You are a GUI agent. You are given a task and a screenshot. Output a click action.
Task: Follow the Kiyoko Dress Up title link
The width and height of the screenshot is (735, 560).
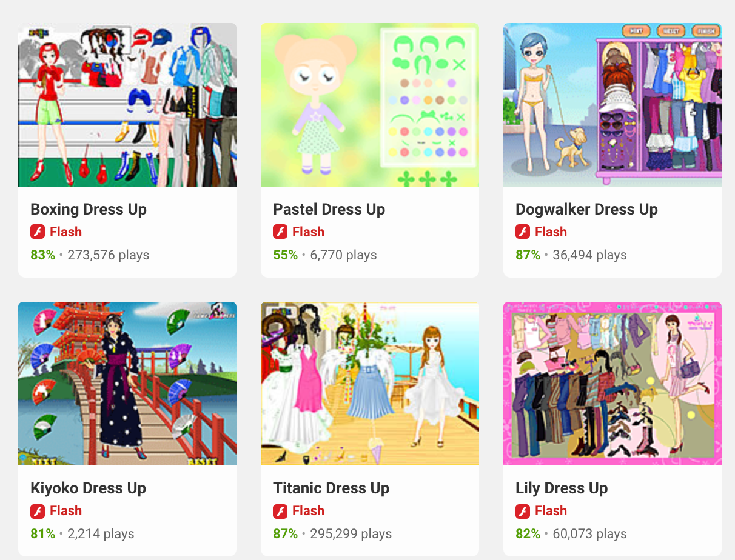coord(89,488)
